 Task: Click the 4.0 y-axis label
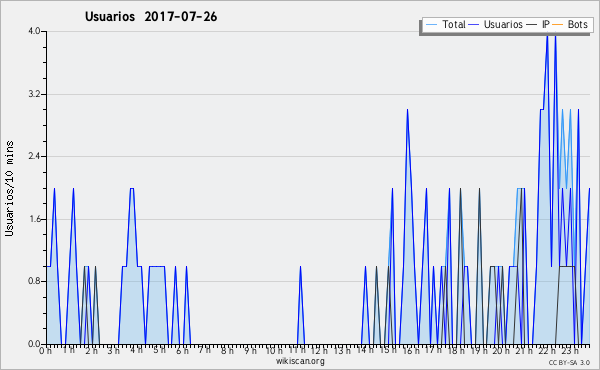34,31
